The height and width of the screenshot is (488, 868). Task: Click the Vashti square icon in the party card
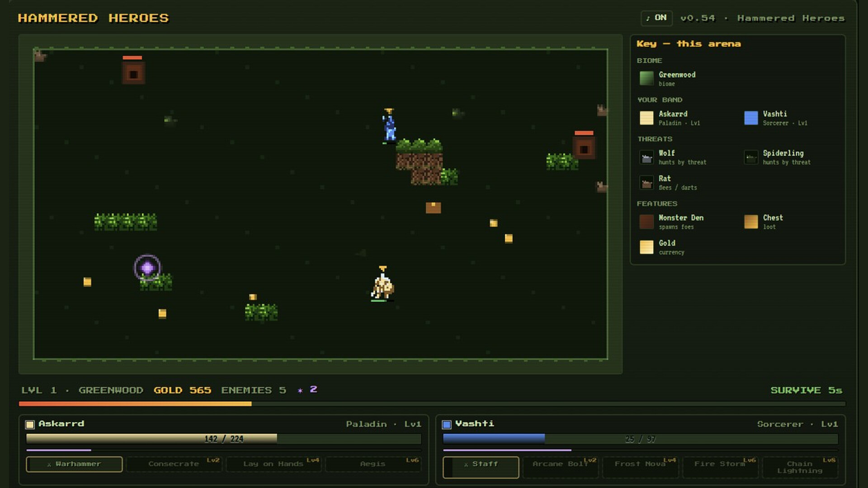tap(447, 424)
